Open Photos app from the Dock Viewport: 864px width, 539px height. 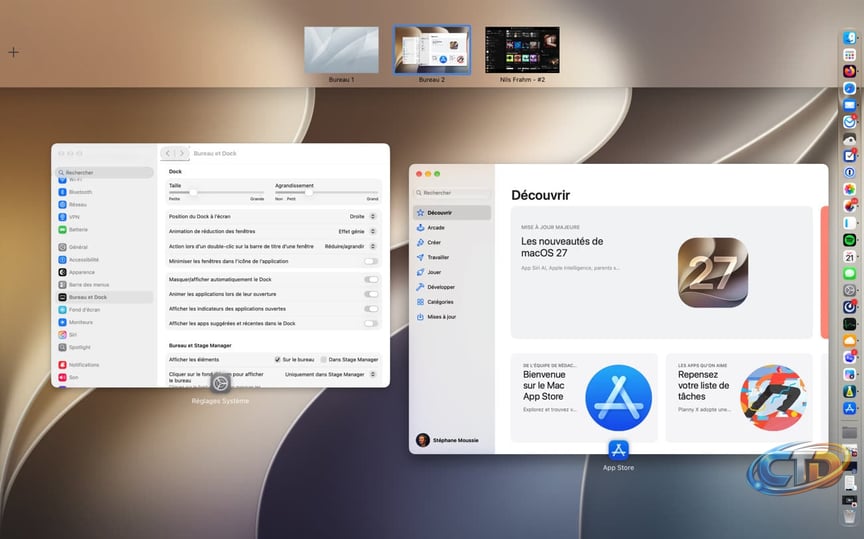point(849,189)
